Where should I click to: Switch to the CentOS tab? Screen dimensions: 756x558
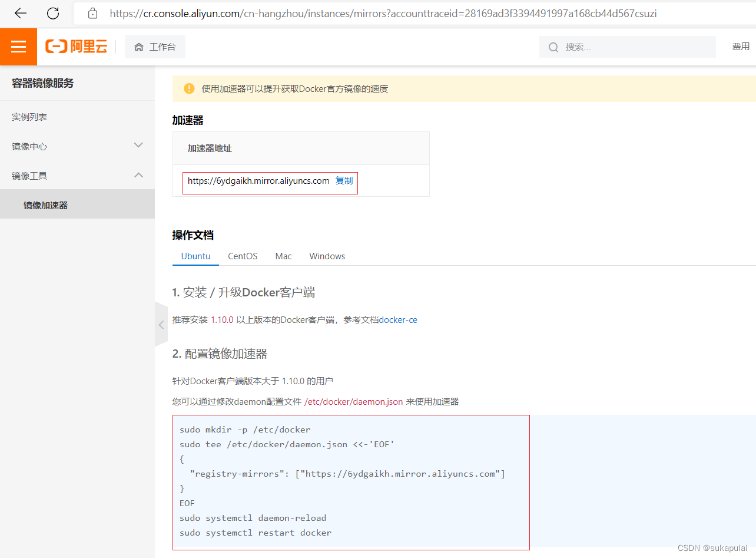tap(243, 256)
